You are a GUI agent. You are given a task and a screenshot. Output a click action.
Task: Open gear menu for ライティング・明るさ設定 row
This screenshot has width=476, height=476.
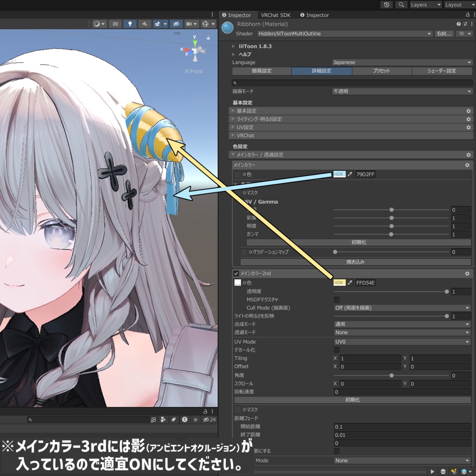[x=468, y=119]
